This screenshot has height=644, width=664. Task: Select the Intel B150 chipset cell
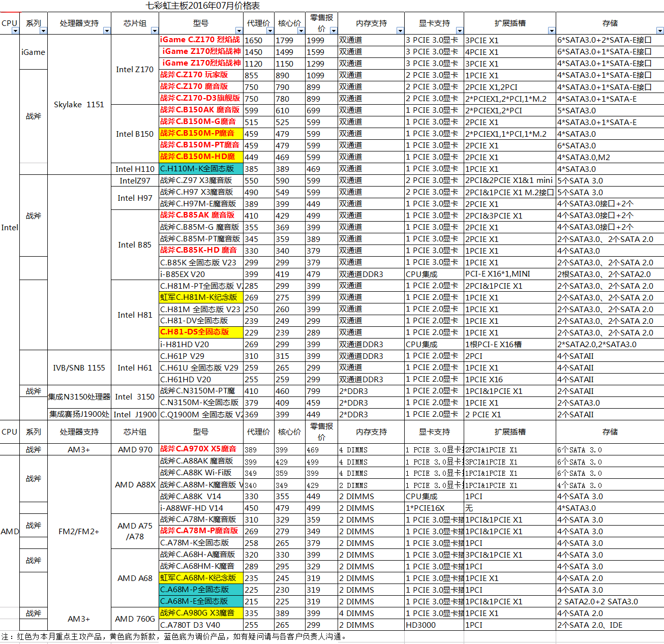click(x=135, y=134)
